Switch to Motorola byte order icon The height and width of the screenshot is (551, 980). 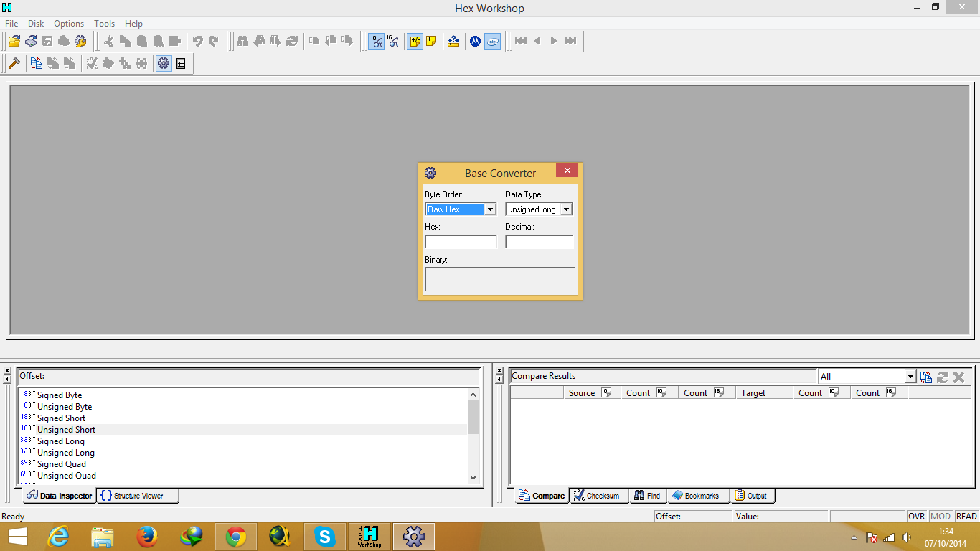475,41
